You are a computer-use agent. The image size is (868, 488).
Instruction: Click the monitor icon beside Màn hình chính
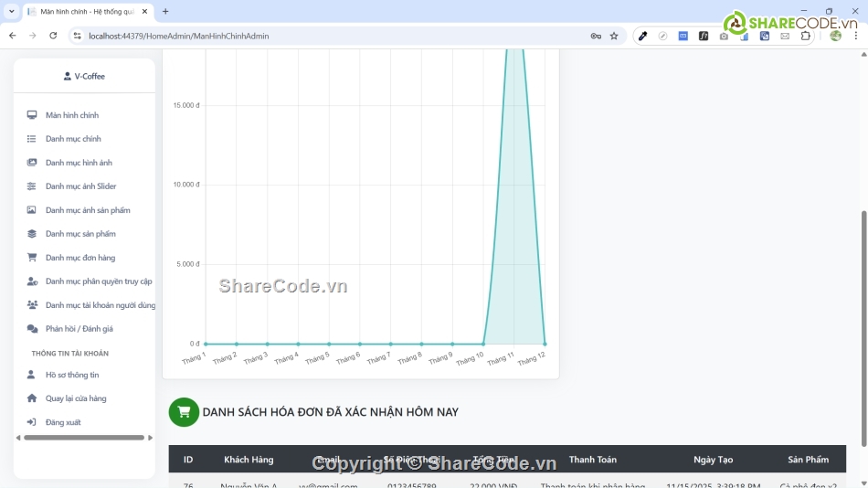point(32,115)
